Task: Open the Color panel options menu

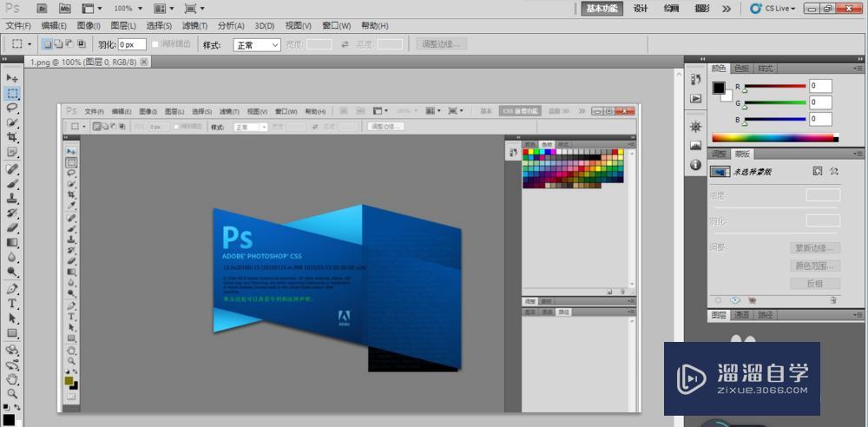Action: coord(858,69)
